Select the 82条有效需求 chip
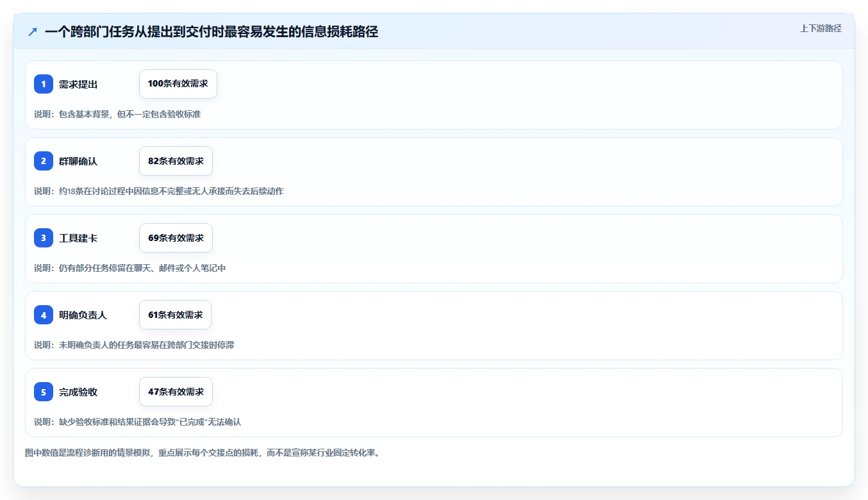Image resolution: width=868 pixels, height=500 pixels. [176, 161]
